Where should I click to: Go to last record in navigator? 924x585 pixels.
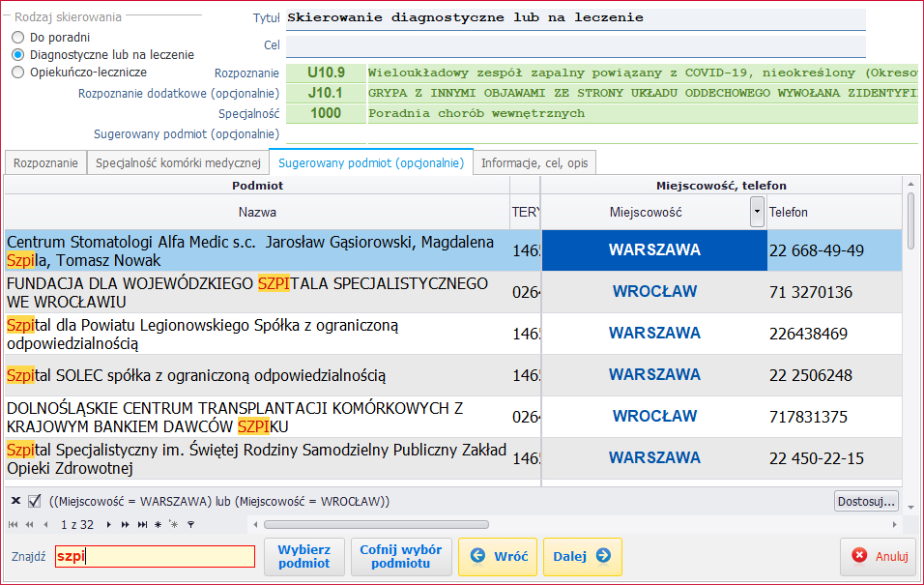click(142, 525)
